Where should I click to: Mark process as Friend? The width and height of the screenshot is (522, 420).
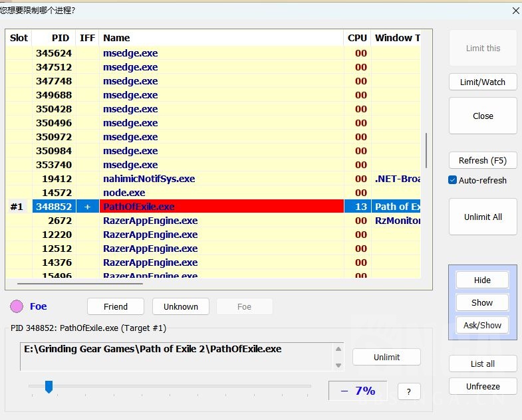[x=116, y=306]
